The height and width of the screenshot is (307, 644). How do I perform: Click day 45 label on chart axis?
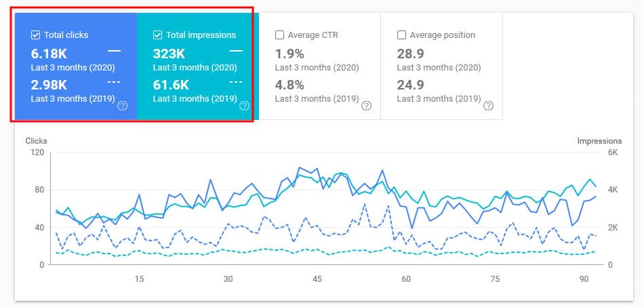pyautogui.click(x=317, y=279)
